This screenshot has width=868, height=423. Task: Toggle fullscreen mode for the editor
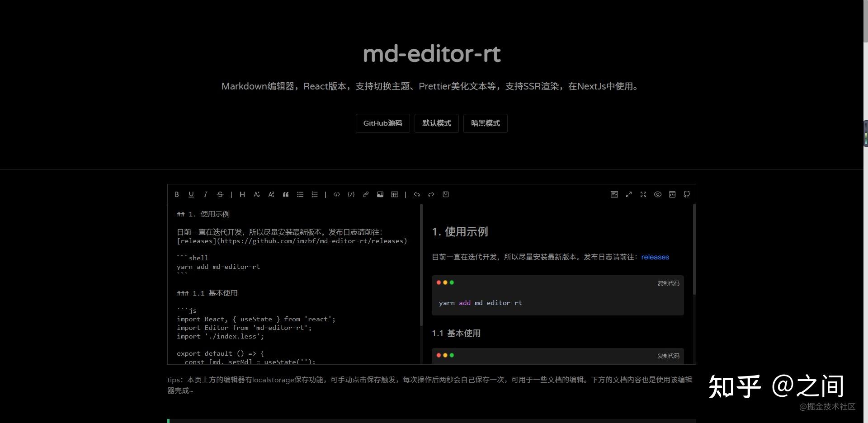[643, 194]
